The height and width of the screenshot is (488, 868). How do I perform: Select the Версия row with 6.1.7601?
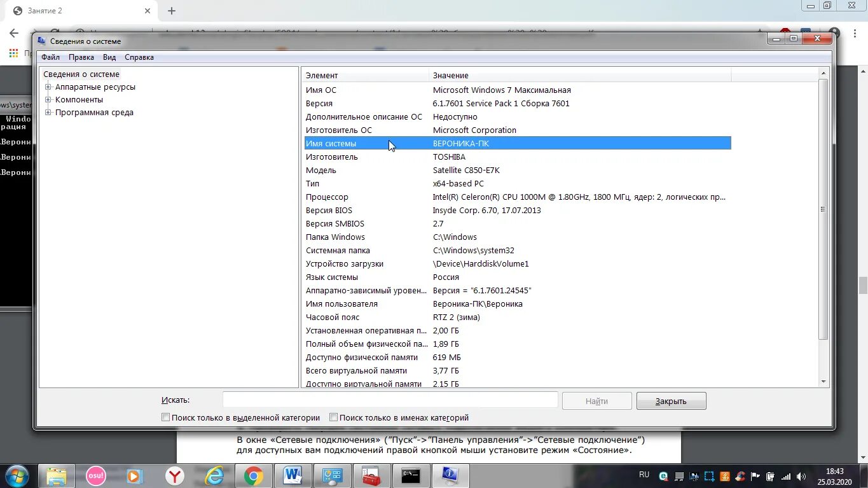pos(518,104)
